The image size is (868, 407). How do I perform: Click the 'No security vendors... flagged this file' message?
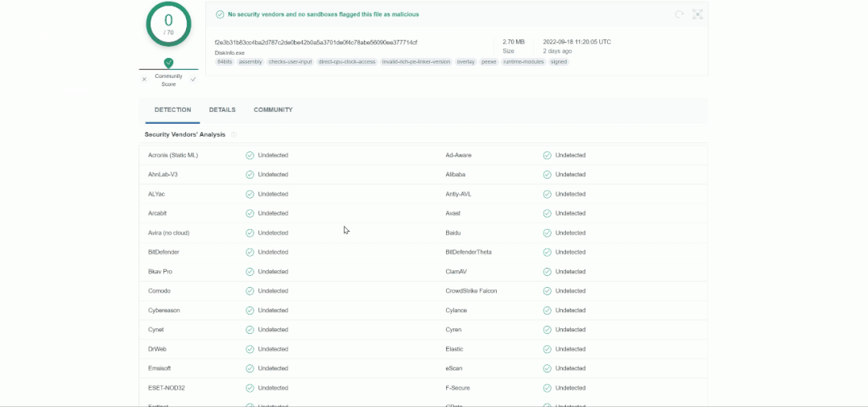click(324, 14)
